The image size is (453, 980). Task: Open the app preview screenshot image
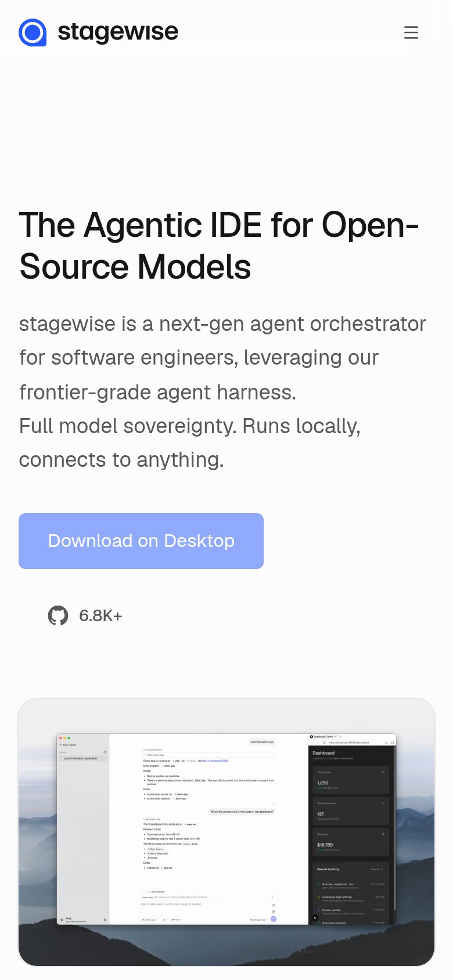coord(227,833)
